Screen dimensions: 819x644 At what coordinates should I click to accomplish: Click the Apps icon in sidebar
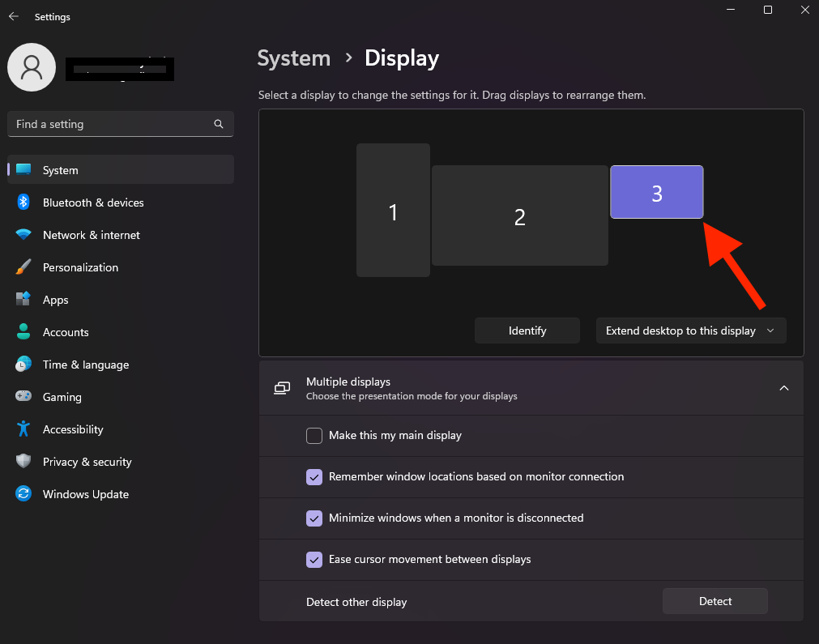[x=23, y=300]
